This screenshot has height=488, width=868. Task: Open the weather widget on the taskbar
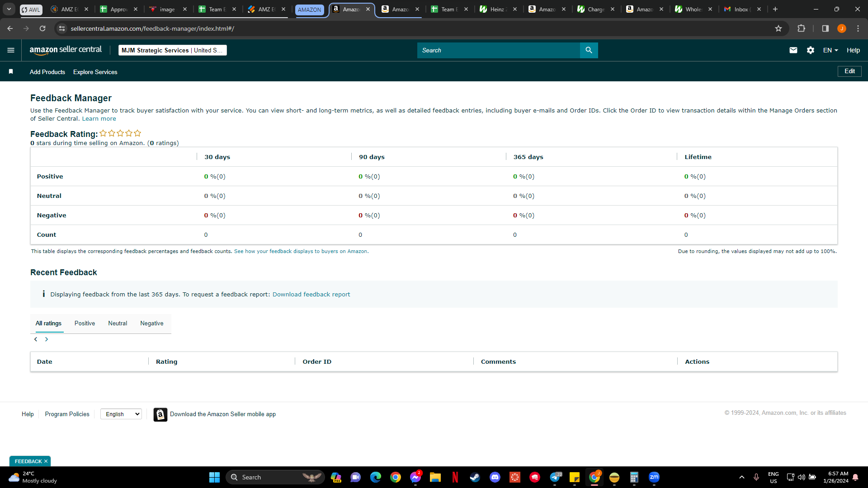click(x=33, y=477)
